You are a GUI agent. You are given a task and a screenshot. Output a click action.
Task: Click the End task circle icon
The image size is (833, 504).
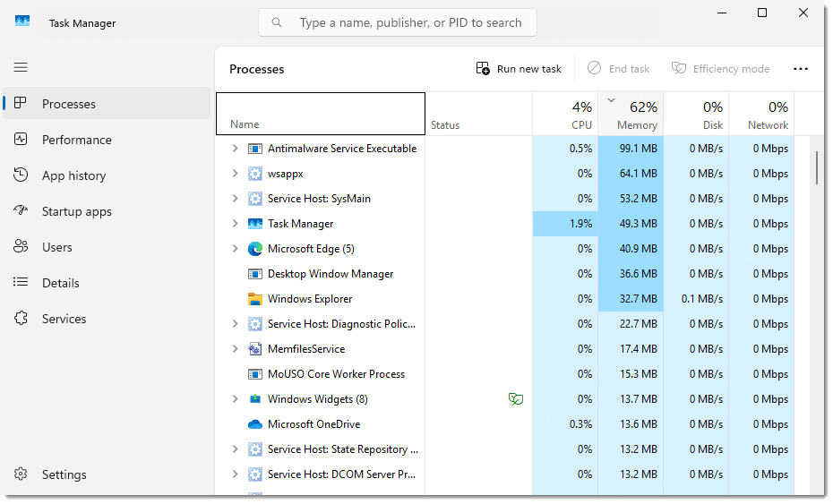pos(595,68)
